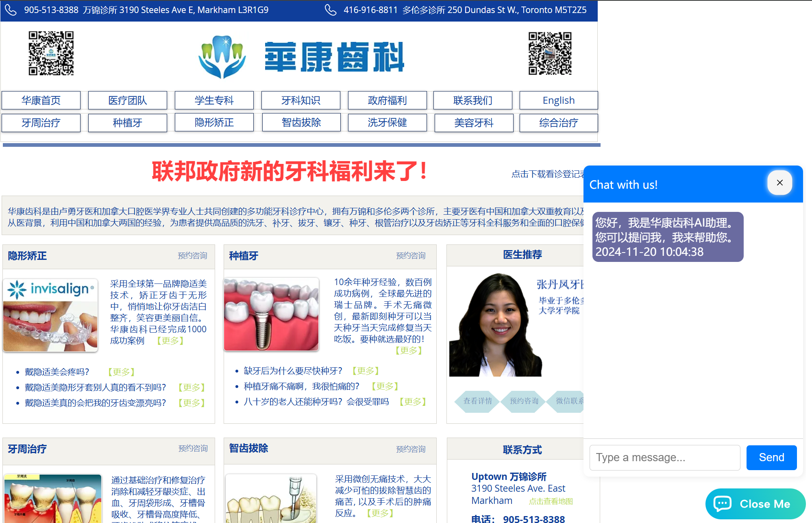Close the Chat with us panel

[x=779, y=183]
